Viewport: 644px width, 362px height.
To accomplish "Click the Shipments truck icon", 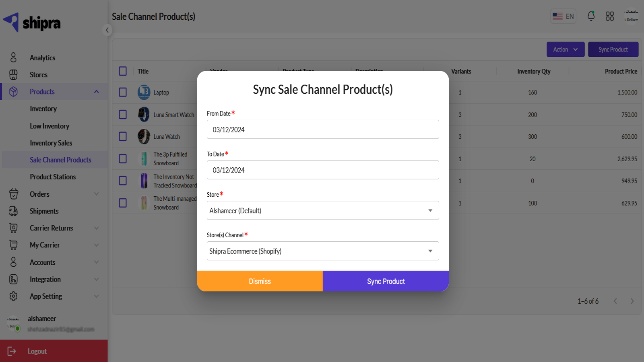I will (13, 211).
